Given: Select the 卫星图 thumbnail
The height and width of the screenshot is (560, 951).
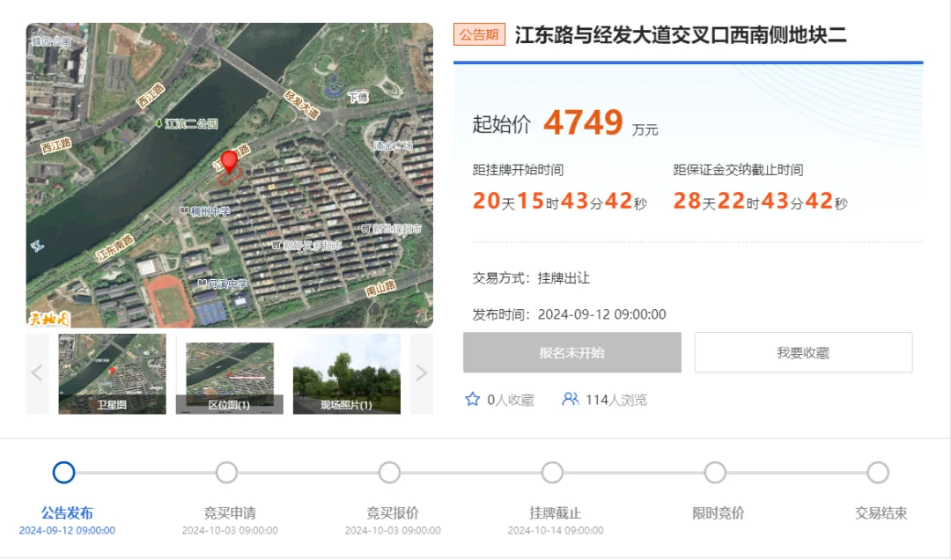Looking at the screenshot, I should click(x=112, y=373).
